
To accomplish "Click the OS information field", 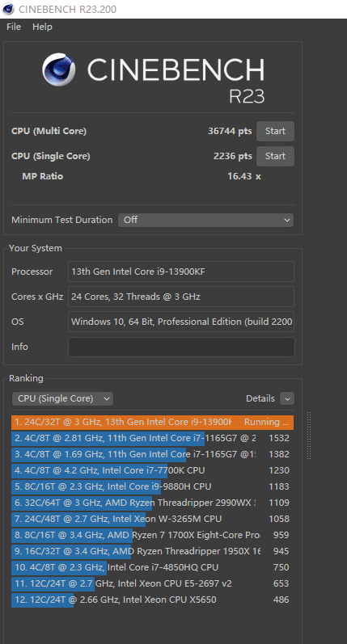I will coord(181,322).
